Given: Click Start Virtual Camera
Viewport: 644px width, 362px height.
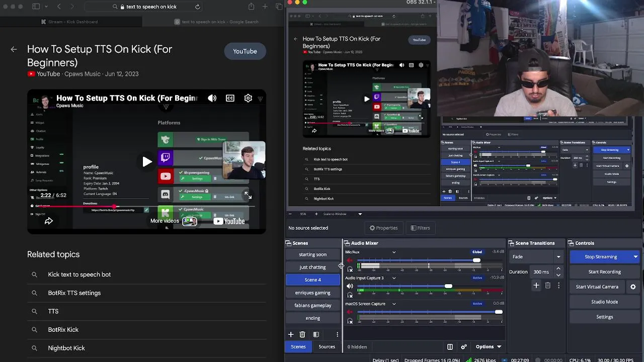Looking at the screenshot, I should point(597,287).
